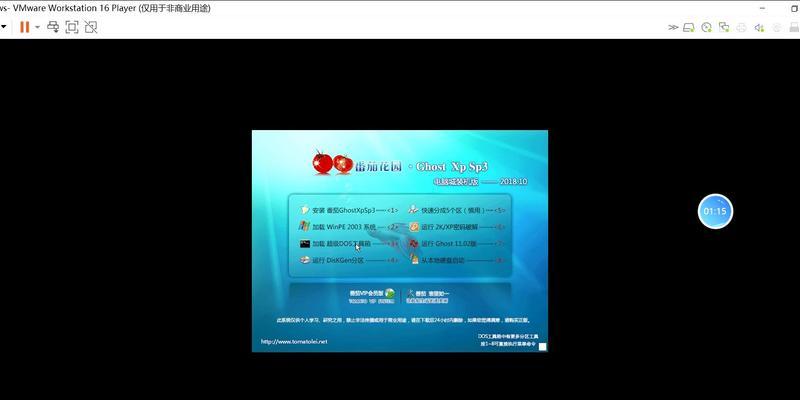Click the red tomato logo
800x400 pixels.
(x=332, y=163)
